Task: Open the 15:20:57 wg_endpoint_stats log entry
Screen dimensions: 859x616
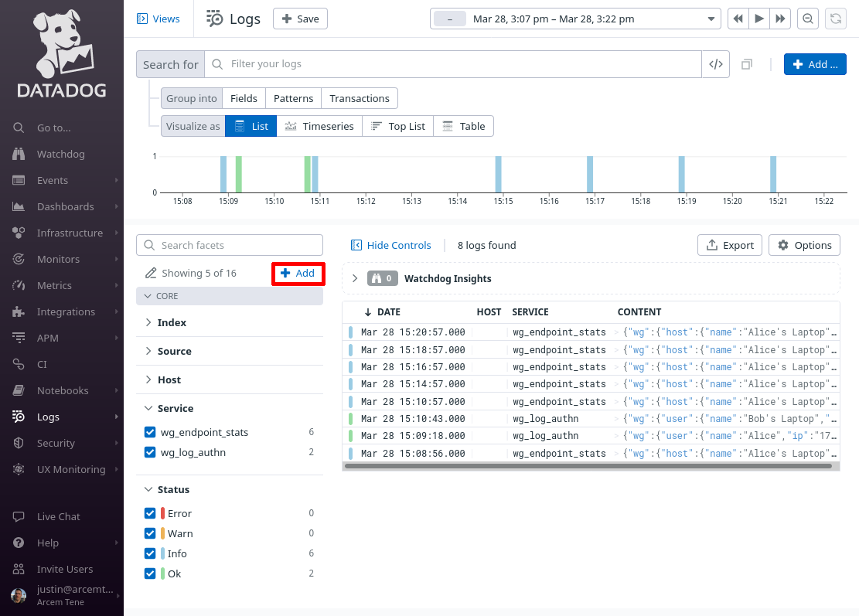Action: tap(591, 332)
